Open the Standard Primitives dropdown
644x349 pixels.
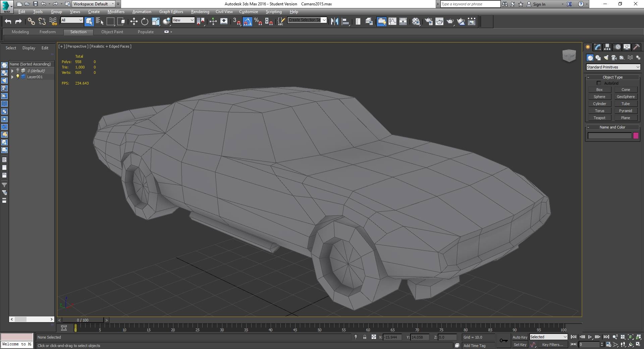click(613, 67)
